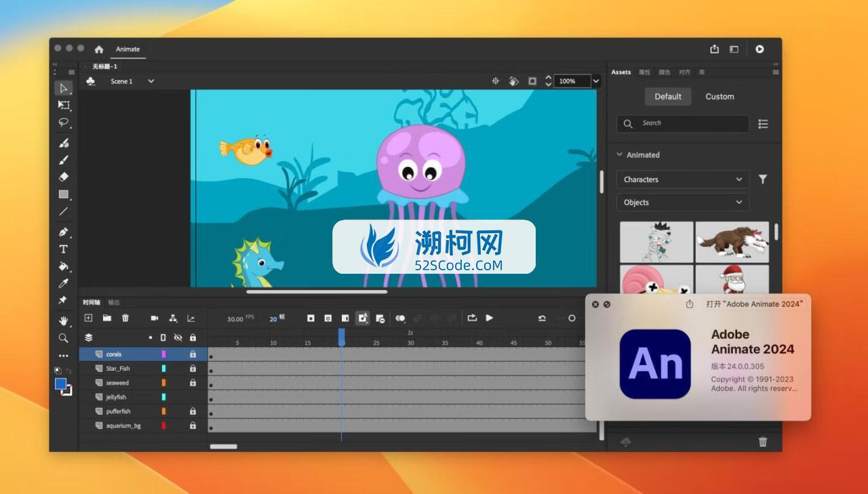This screenshot has height=494, width=868.
Task: Select the Lasso tool
Action: (x=64, y=123)
